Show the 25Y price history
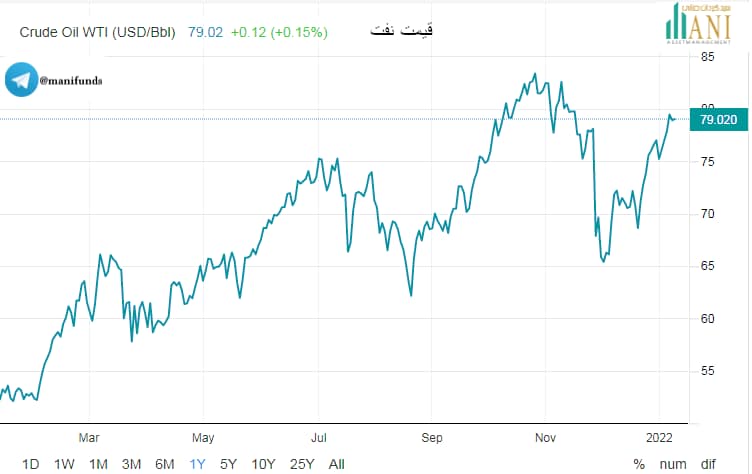This screenshot has height=474, width=752. pos(302,464)
